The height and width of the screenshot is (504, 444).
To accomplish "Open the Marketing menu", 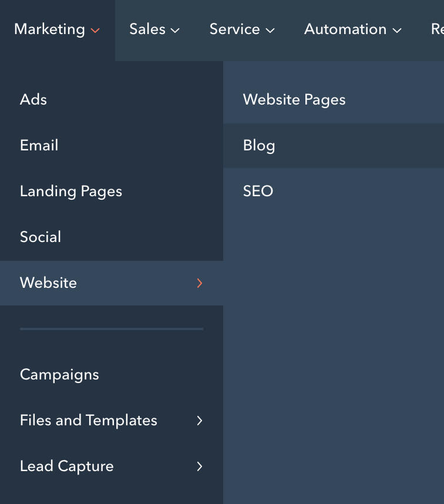I will click(x=50, y=29).
